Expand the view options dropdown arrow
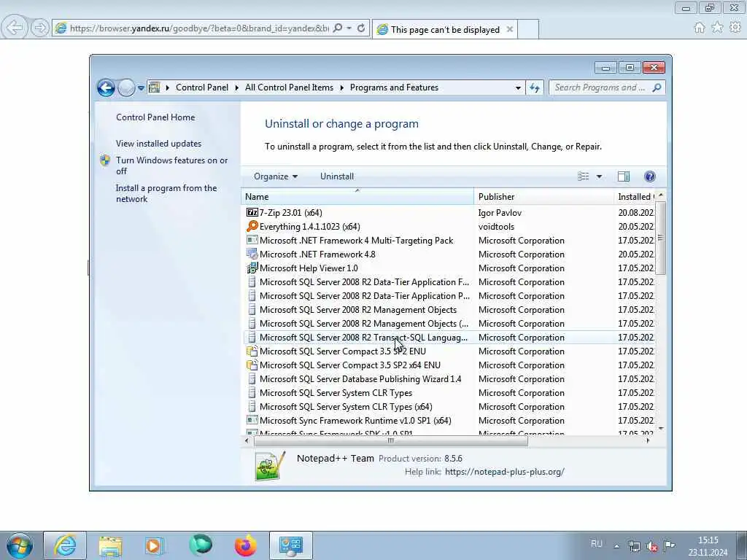 [x=600, y=176]
